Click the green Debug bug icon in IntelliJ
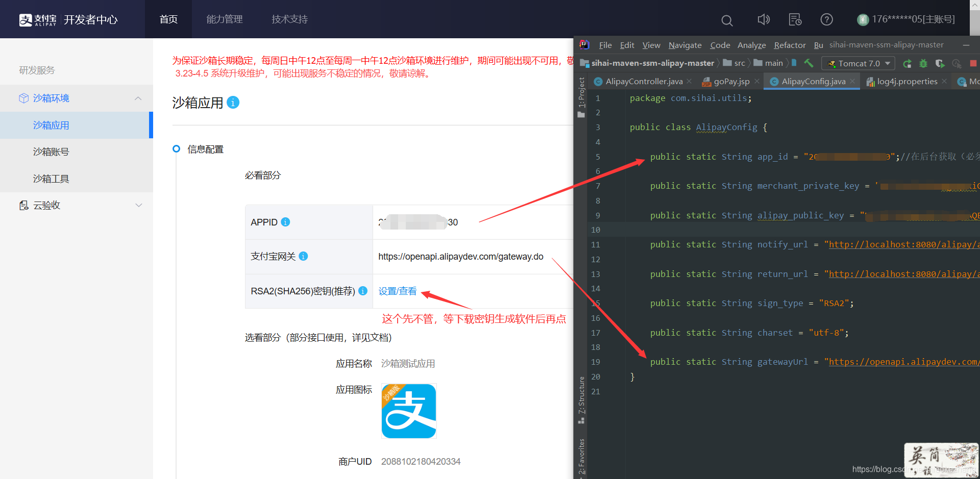This screenshot has height=479, width=980. (923, 63)
